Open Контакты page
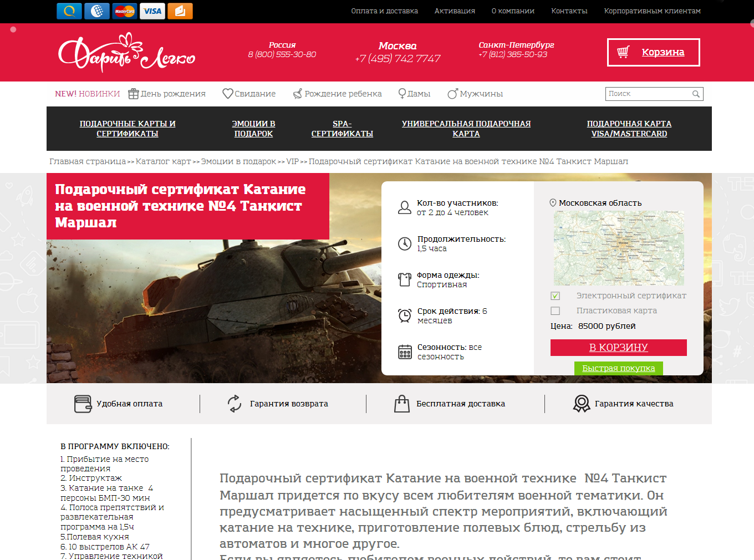 [569, 11]
